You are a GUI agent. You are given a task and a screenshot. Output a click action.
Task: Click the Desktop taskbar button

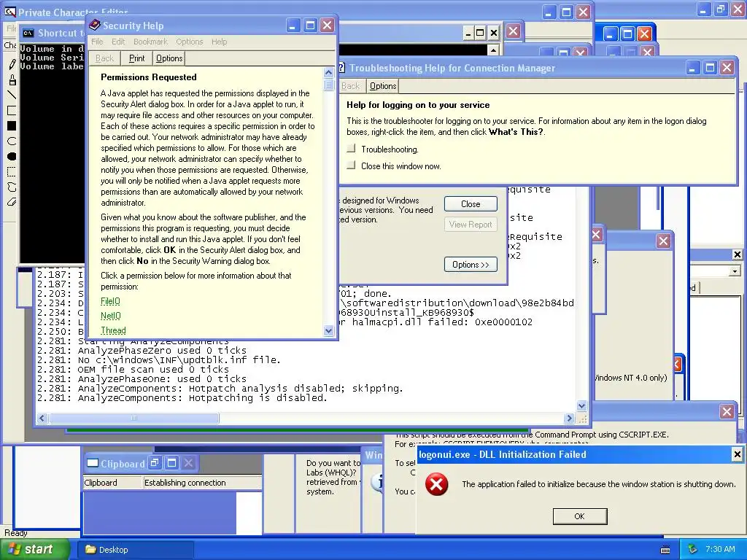[136, 550]
